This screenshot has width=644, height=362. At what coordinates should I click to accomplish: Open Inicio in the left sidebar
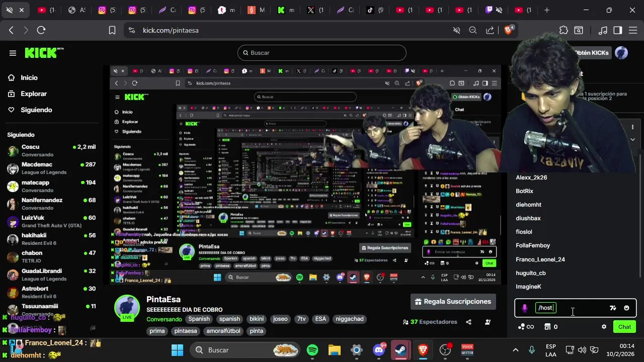coord(29,77)
